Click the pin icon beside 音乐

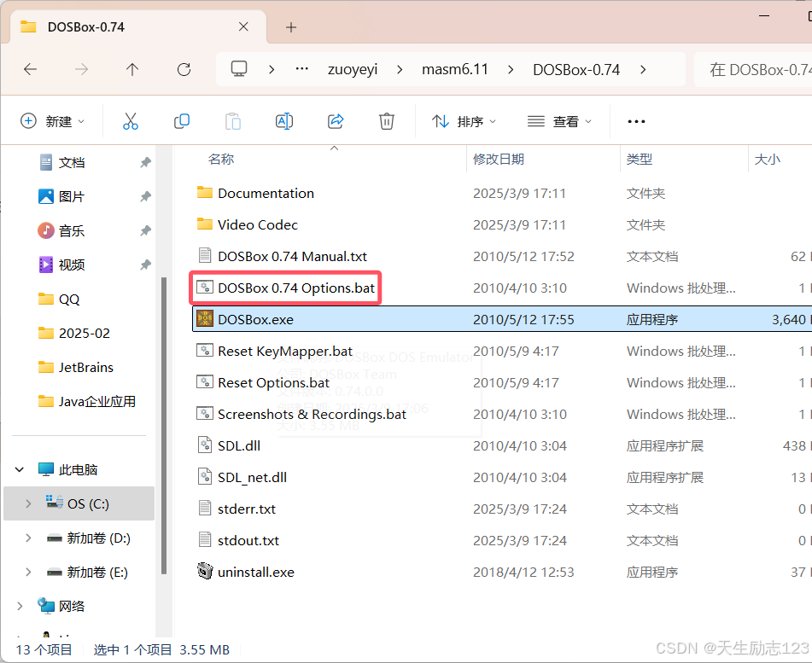tap(145, 231)
